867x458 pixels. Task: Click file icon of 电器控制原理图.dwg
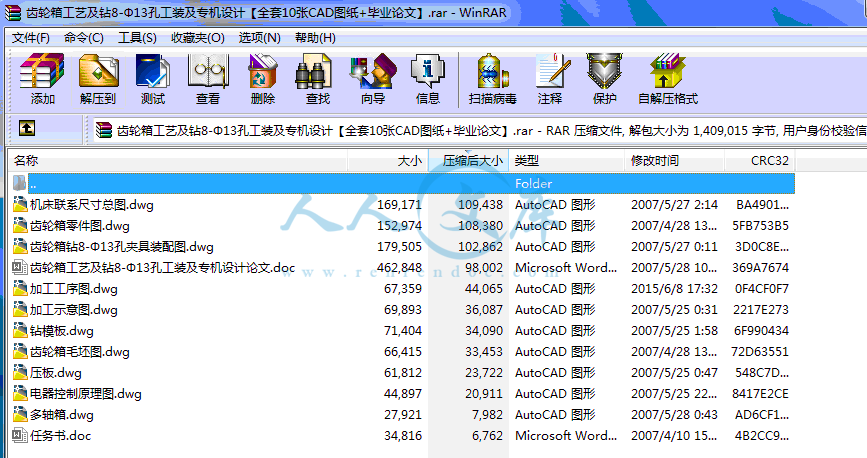pyautogui.click(x=20, y=394)
